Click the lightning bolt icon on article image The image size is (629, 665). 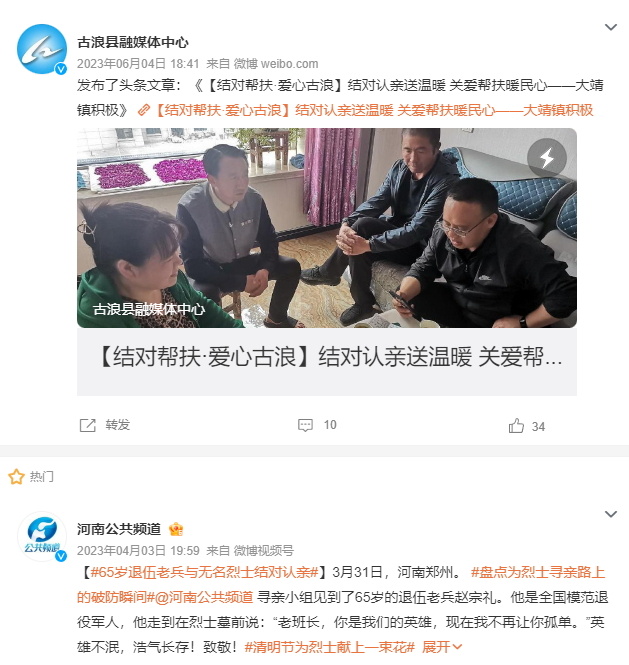tap(547, 158)
